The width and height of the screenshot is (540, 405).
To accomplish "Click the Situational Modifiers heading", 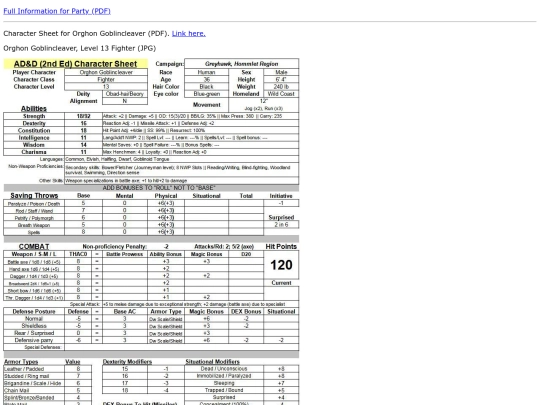I will (212, 362).
